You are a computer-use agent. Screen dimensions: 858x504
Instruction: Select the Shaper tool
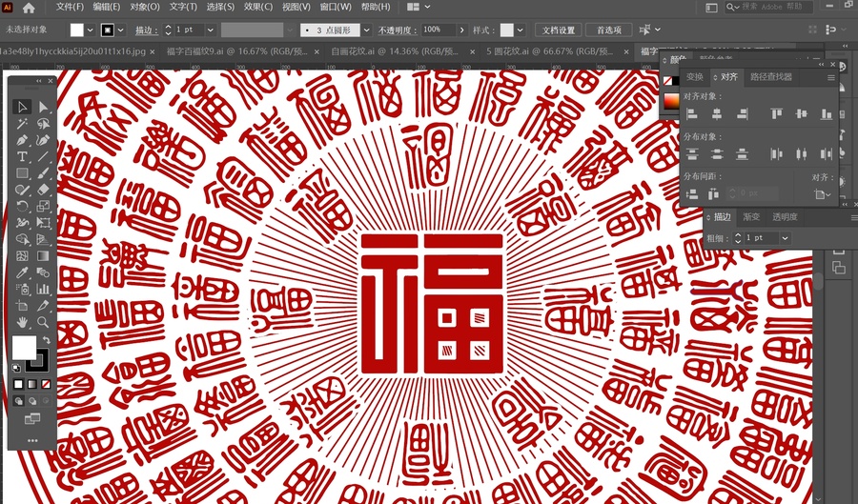pos(22,190)
